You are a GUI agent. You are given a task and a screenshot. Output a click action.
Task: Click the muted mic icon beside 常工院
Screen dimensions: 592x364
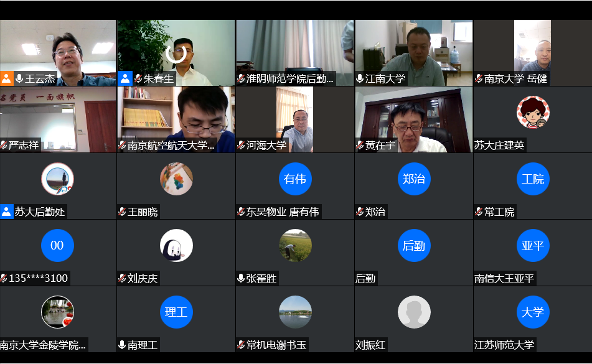pyautogui.click(x=479, y=212)
